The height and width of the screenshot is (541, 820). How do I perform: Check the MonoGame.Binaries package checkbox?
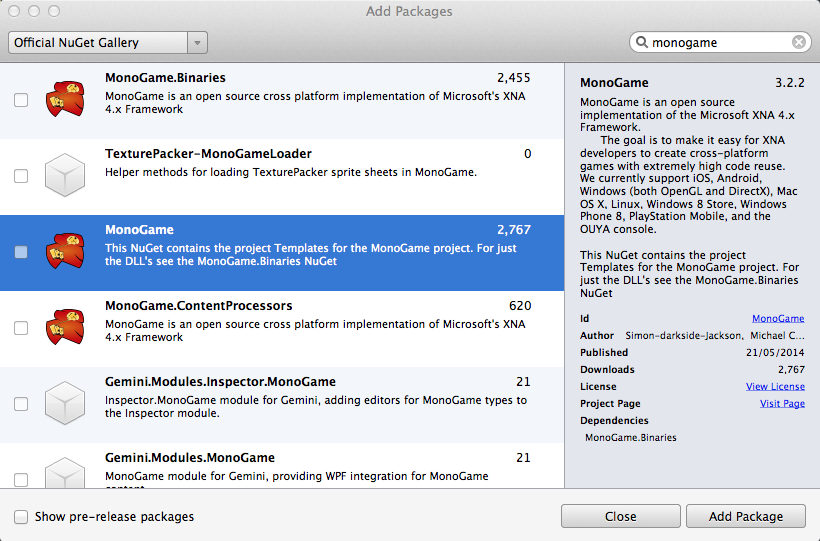pyautogui.click(x=21, y=100)
